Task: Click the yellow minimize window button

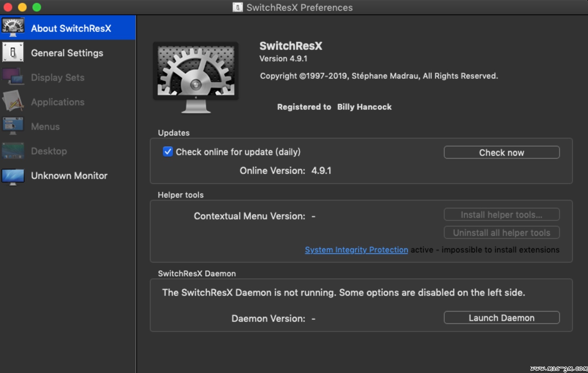Action: 22,7
